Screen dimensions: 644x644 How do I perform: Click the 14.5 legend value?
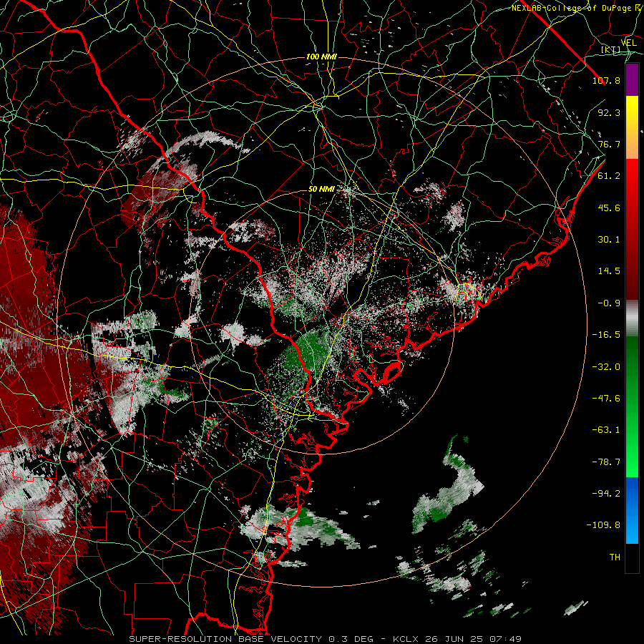click(x=609, y=271)
